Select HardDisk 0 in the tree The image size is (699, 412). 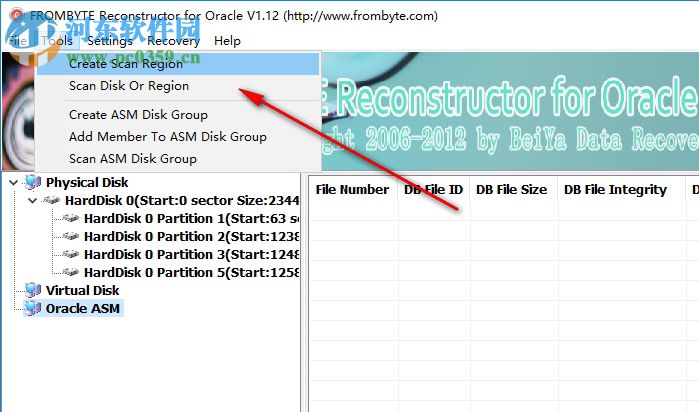click(x=182, y=201)
